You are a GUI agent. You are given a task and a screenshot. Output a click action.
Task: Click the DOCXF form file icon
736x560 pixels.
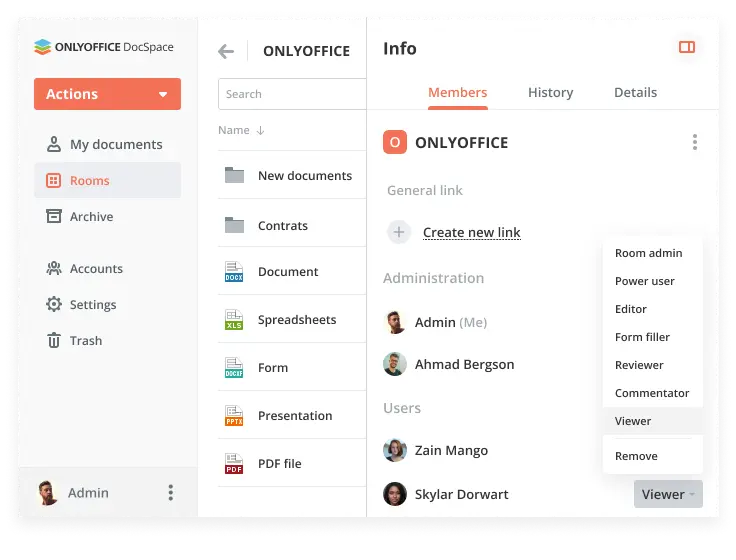[x=234, y=368]
